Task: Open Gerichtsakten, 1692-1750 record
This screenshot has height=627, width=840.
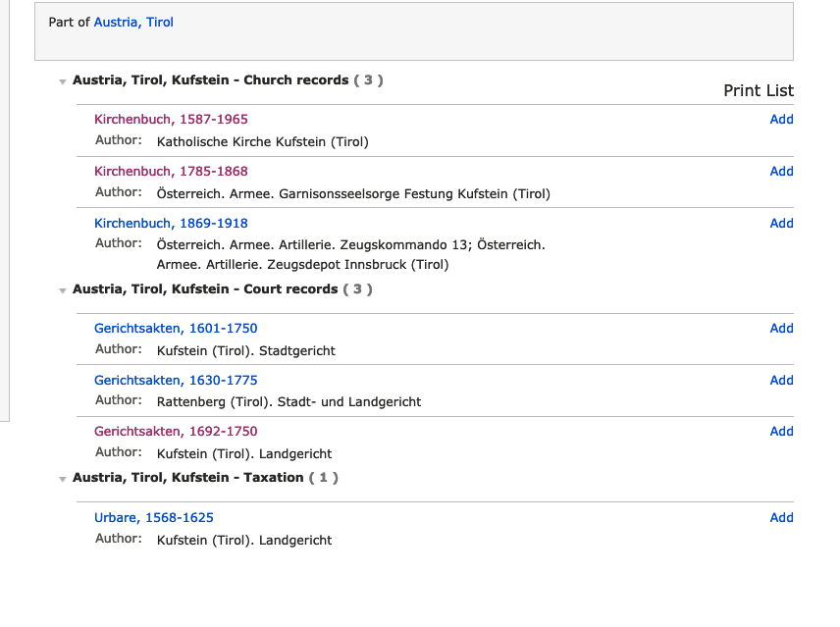Action: [176, 431]
